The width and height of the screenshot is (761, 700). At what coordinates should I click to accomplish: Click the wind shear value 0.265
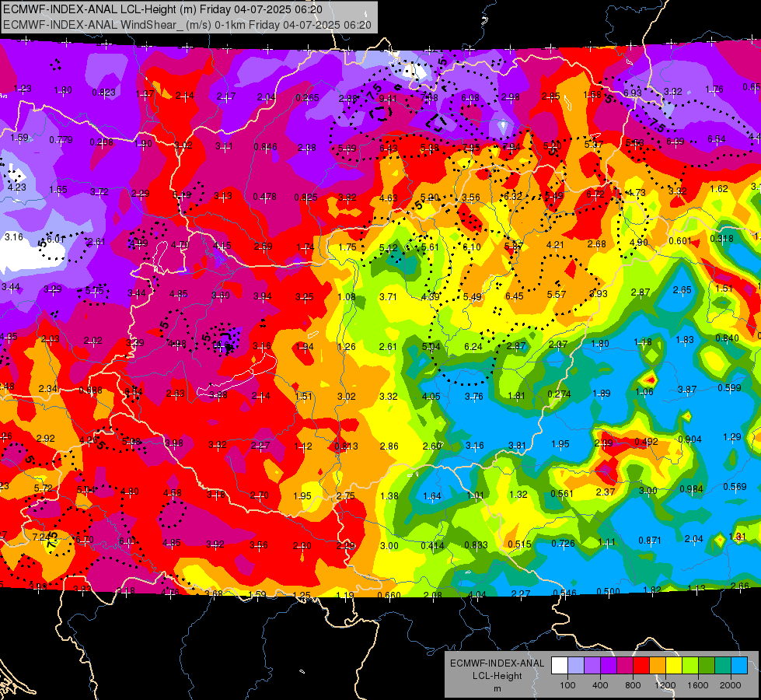click(x=307, y=98)
